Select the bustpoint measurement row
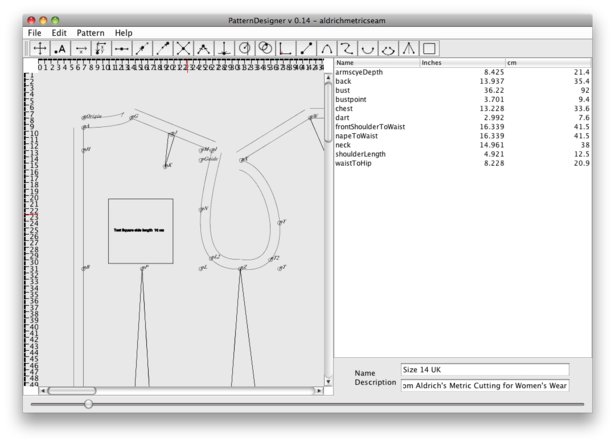This screenshot has height=444, width=615. [462, 100]
